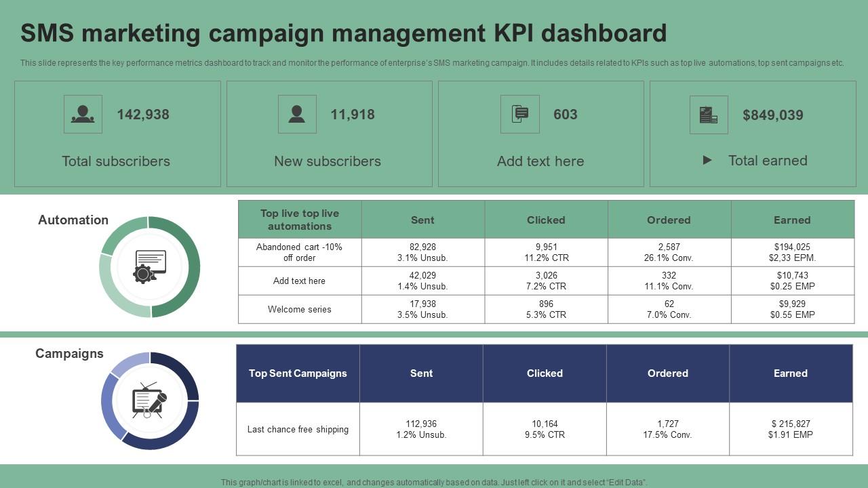
Task: Select the Total earned label
Action: [768, 161]
